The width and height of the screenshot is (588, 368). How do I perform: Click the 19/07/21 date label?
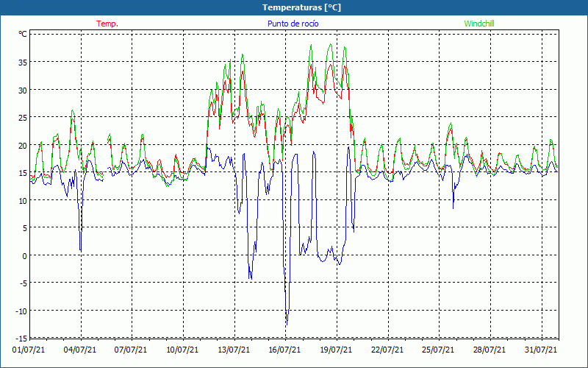336,350
